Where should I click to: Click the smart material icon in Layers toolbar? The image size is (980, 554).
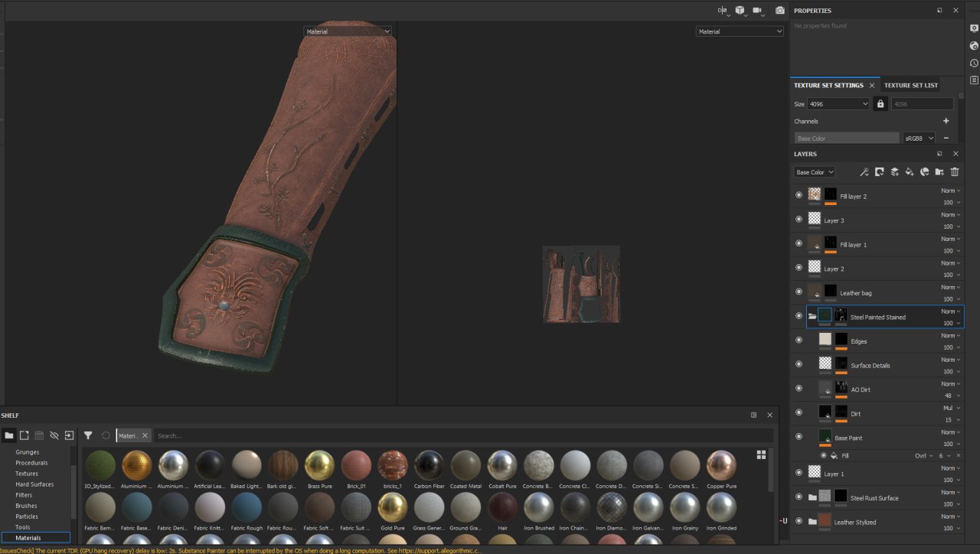pyautogui.click(x=924, y=172)
